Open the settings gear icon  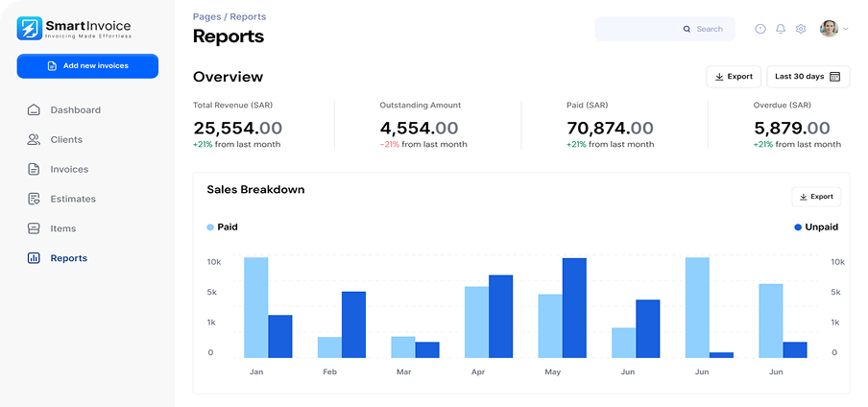(x=801, y=29)
